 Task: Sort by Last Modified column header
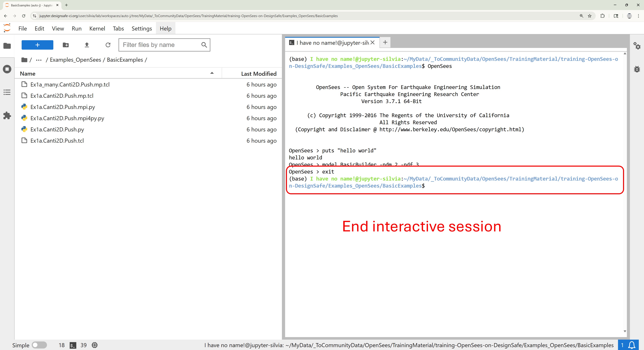258,74
